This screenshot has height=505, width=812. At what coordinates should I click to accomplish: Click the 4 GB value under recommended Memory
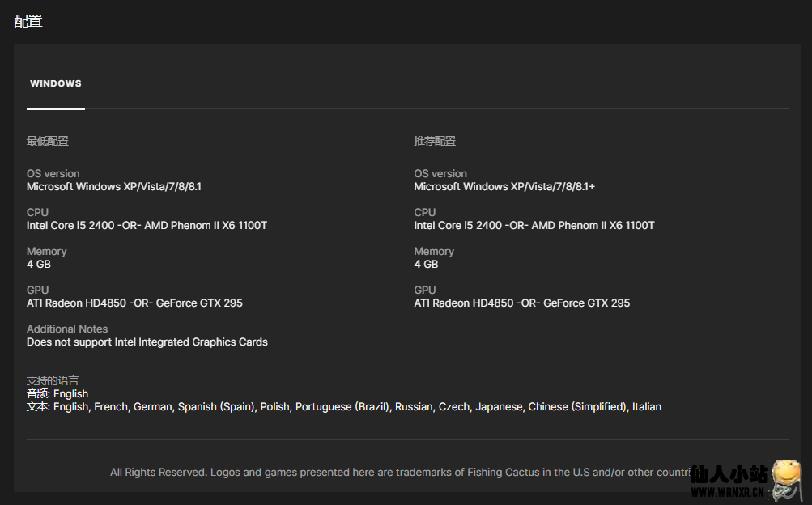pos(426,265)
